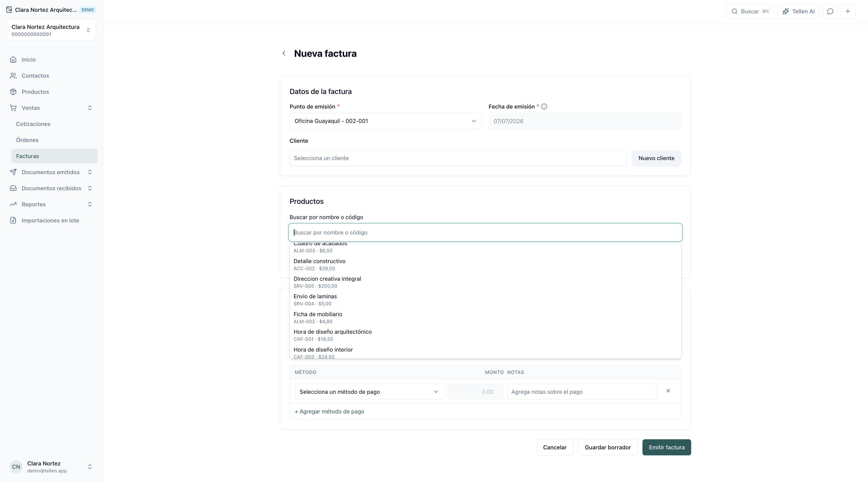Open Punto de emisión dropdown

point(386,121)
